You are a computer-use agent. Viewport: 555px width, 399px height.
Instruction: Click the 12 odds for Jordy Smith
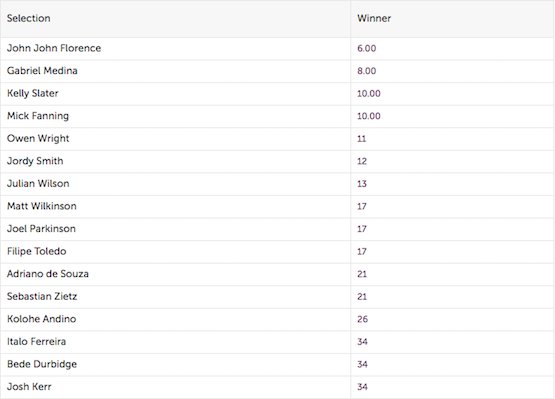click(362, 161)
